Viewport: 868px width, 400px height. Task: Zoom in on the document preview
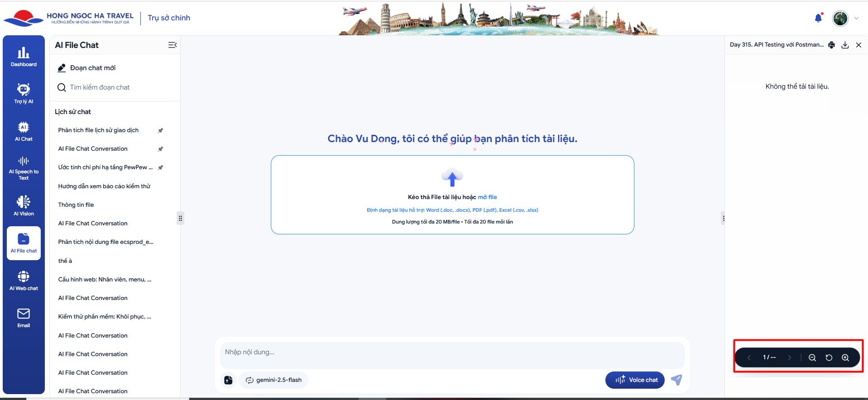click(x=845, y=357)
